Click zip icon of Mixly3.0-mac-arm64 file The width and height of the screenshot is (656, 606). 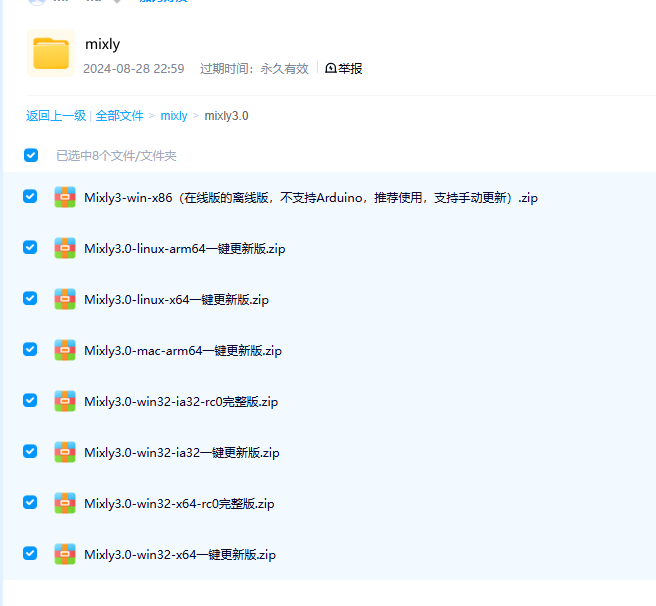(65, 350)
